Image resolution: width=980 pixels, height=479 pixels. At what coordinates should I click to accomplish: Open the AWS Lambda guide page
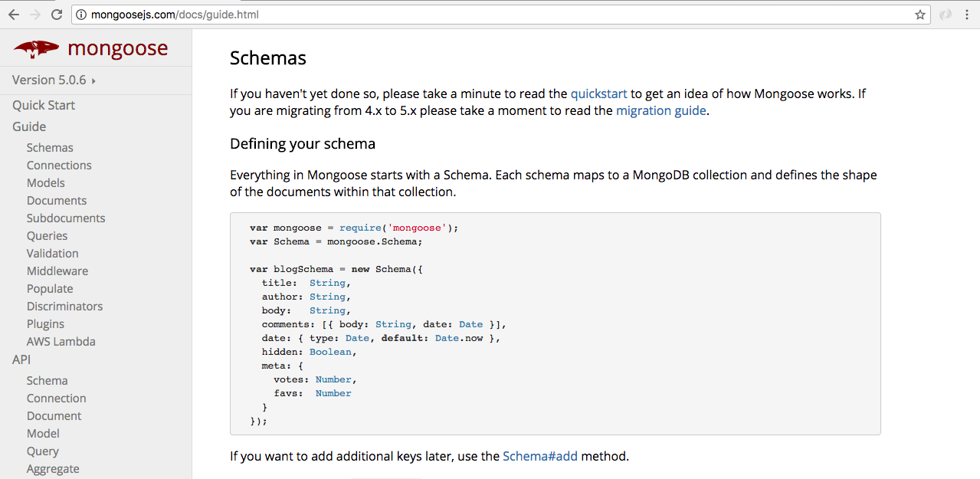point(61,342)
